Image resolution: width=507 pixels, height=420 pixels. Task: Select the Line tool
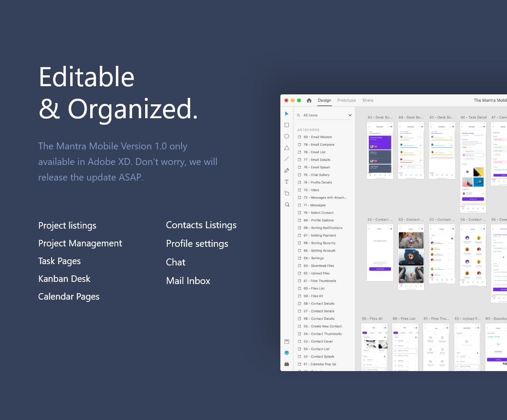pos(286,159)
